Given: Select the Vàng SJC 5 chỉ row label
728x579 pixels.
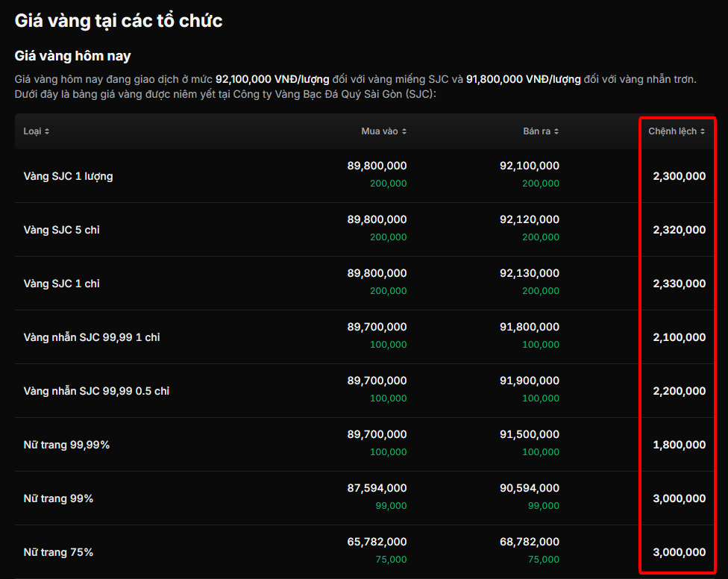Looking at the screenshot, I should [x=62, y=230].
